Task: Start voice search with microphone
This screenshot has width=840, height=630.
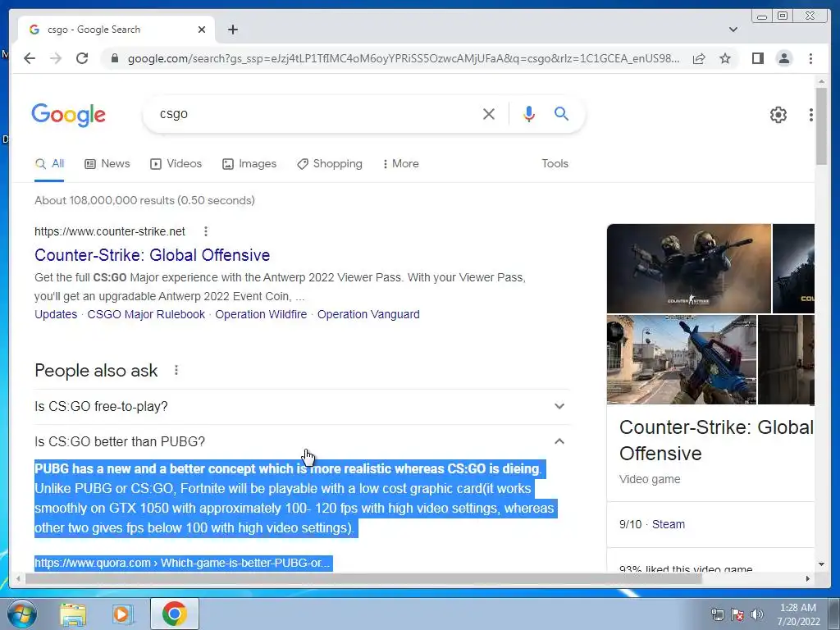Action: (529, 113)
